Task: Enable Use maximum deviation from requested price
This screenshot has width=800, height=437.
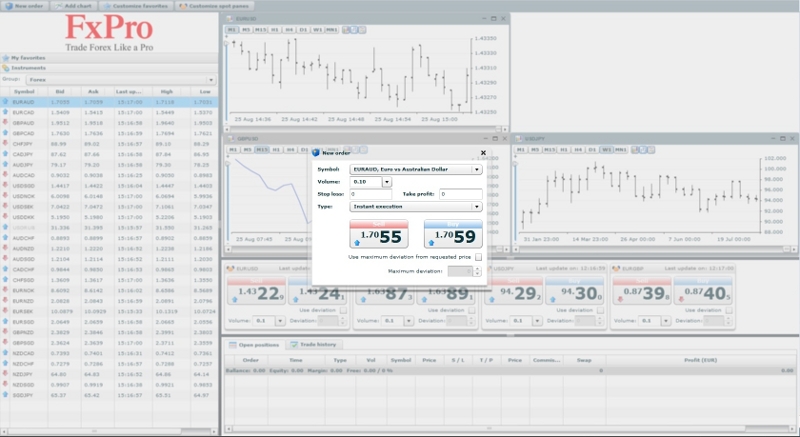Action: pos(478,257)
